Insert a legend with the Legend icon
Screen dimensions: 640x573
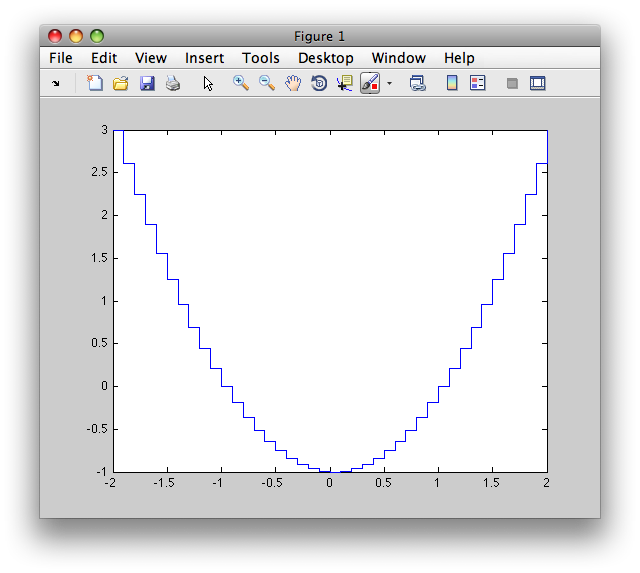tap(478, 83)
